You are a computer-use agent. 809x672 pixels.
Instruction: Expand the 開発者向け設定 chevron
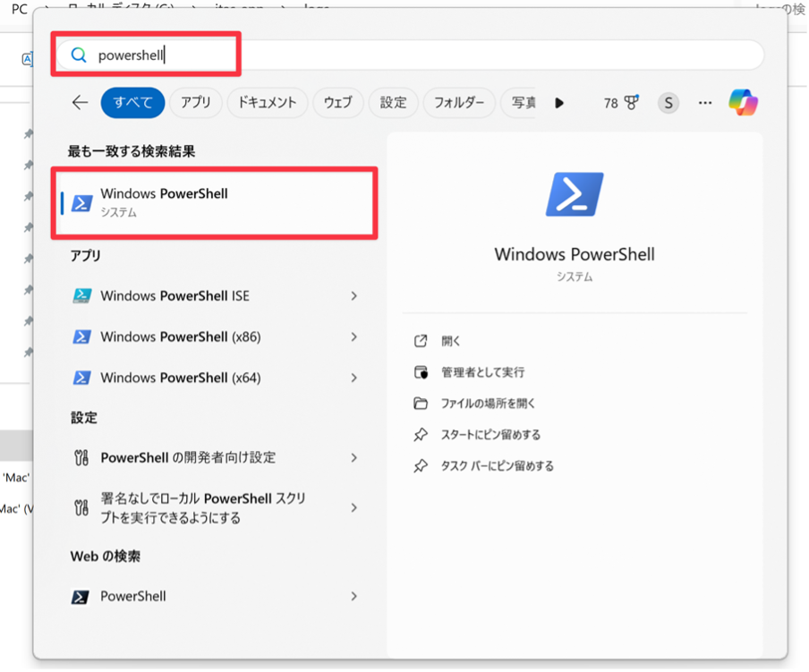click(354, 457)
